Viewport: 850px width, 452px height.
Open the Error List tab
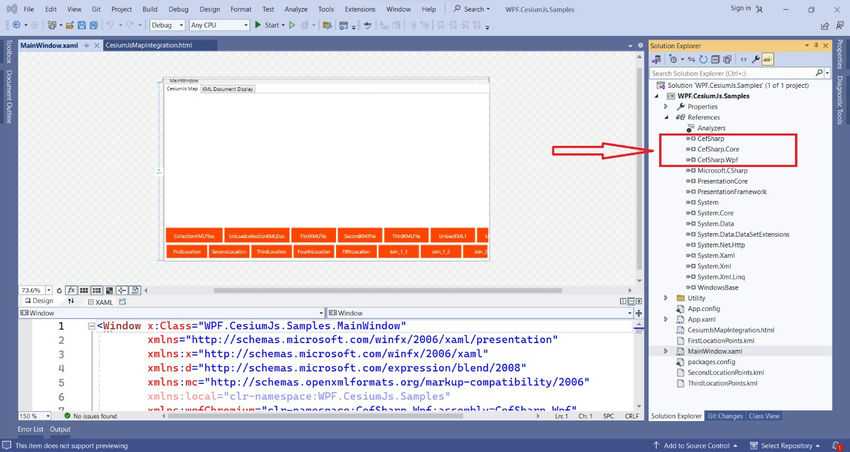click(x=30, y=429)
